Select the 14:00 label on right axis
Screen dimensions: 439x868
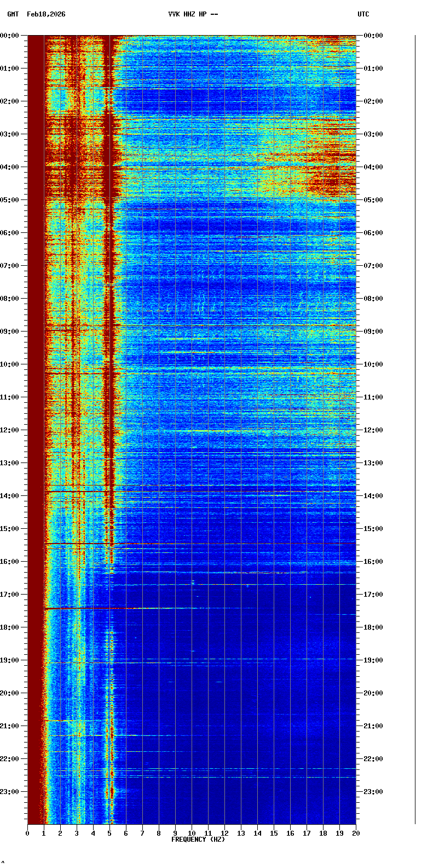[373, 496]
